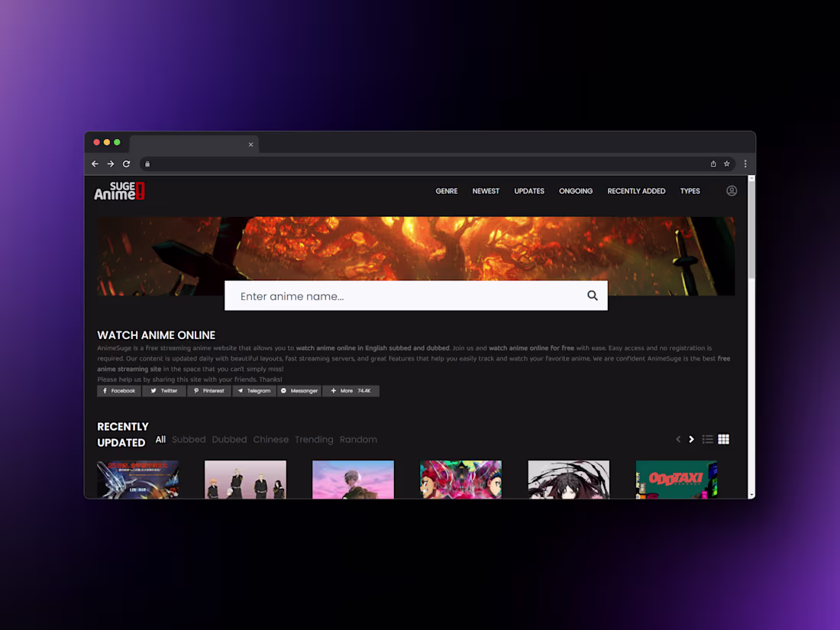Screen dimensions: 840x630
Task: Share the site via Messenger
Action: pos(299,390)
